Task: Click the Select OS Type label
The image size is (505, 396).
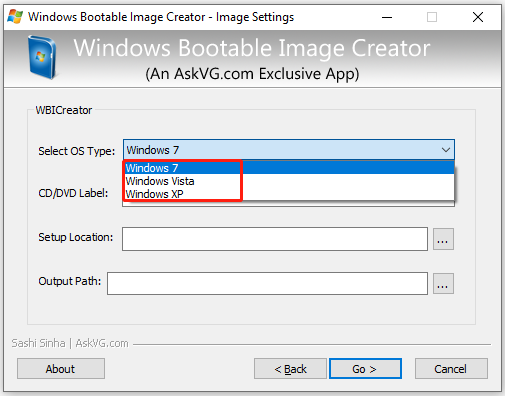Action: (x=76, y=151)
